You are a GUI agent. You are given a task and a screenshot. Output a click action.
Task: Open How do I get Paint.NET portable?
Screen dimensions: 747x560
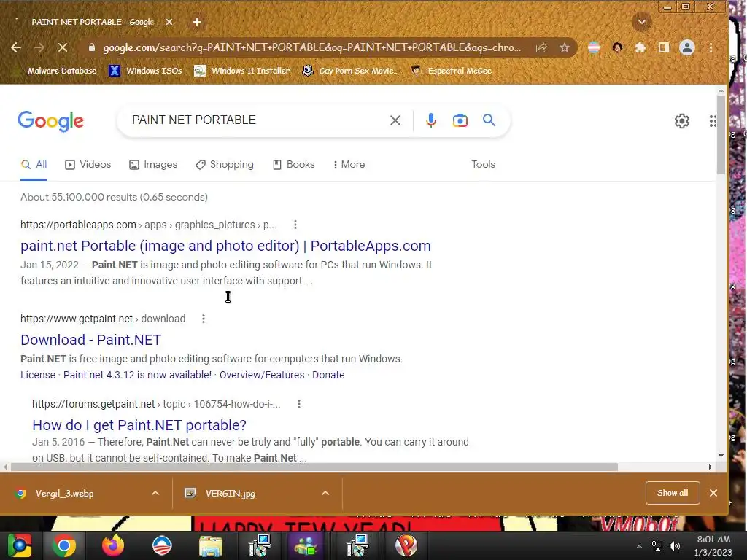(139, 425)
